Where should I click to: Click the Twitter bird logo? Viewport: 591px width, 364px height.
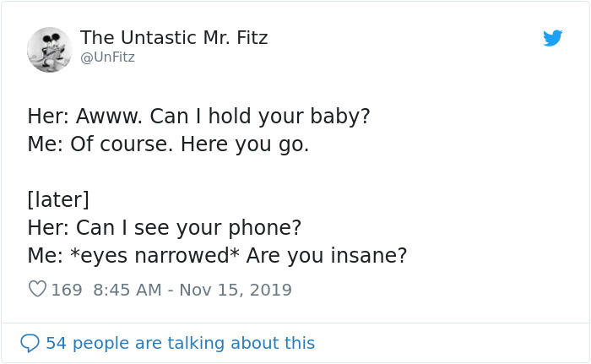click(552, 38)
